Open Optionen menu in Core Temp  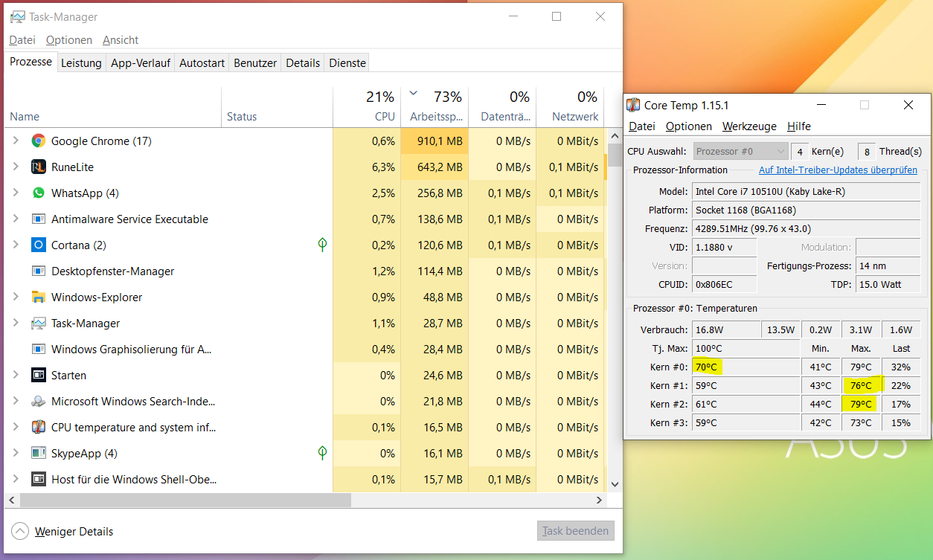click(689, 126)
